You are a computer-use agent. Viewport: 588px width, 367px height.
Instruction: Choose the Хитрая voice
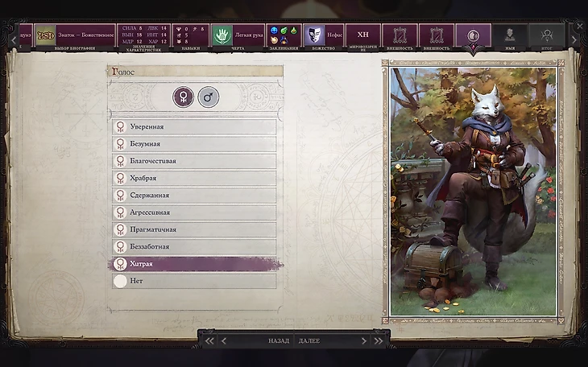pyautogui.click(x=194, y=264)
